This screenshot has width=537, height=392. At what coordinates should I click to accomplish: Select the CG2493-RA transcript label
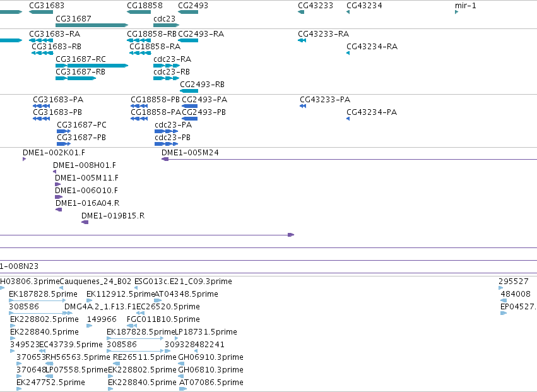coord(201,34)
